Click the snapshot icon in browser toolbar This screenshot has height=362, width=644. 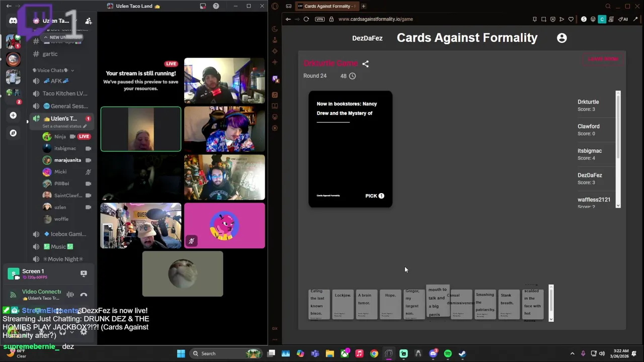(543, 19)
